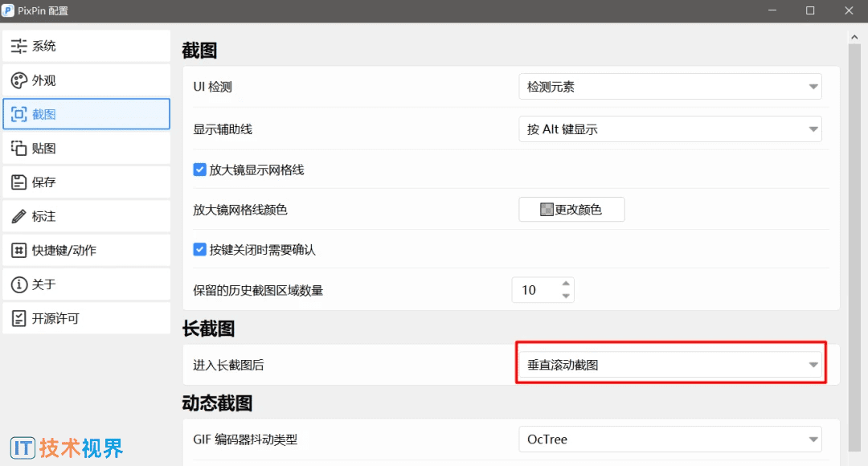Uncheck 放大镜显示网格线 checkbox
The height and width of the screenshot is (466, 868).
tap(200, 170)
